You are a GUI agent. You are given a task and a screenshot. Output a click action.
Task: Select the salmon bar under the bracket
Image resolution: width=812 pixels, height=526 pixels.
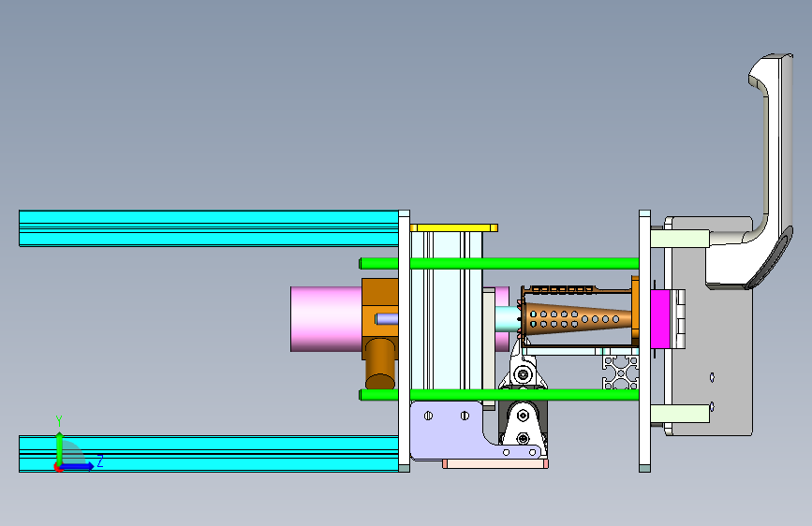point(495,464)
